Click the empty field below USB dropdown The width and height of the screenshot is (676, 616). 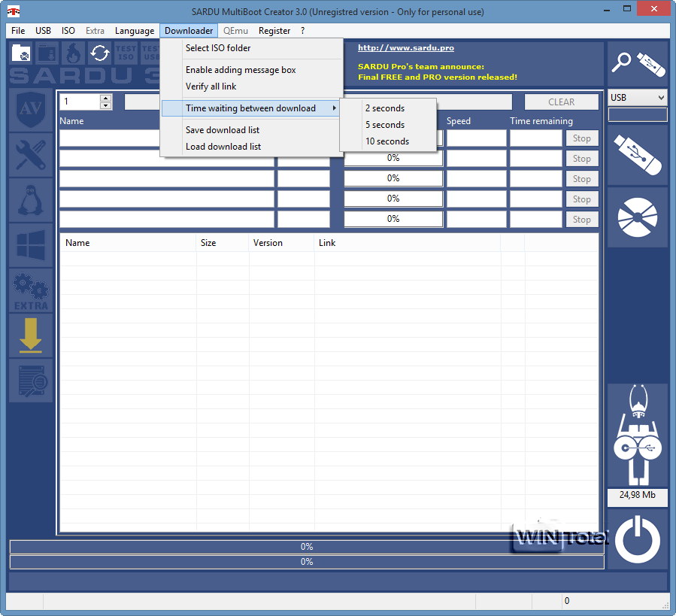(637, 114)
